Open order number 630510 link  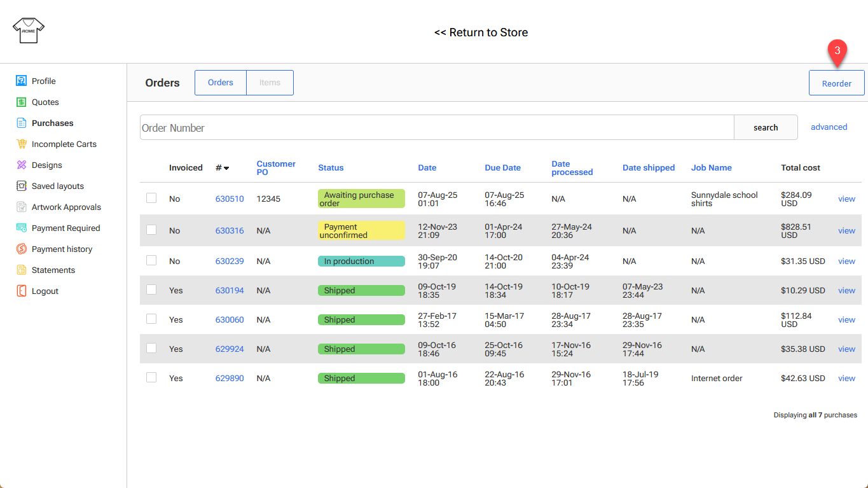click(x=230, y=199)
